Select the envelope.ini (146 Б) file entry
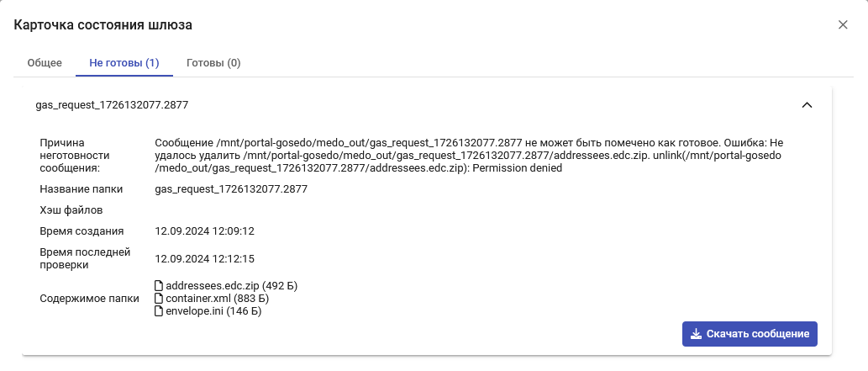This screenshot has height=371, width=868. (208, 311)
